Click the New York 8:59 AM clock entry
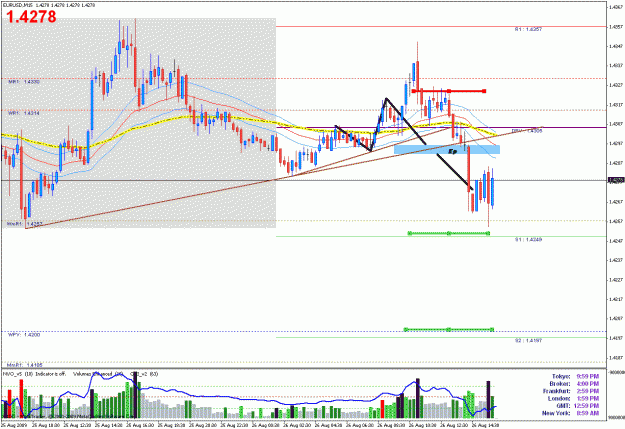 coord(570,413)
